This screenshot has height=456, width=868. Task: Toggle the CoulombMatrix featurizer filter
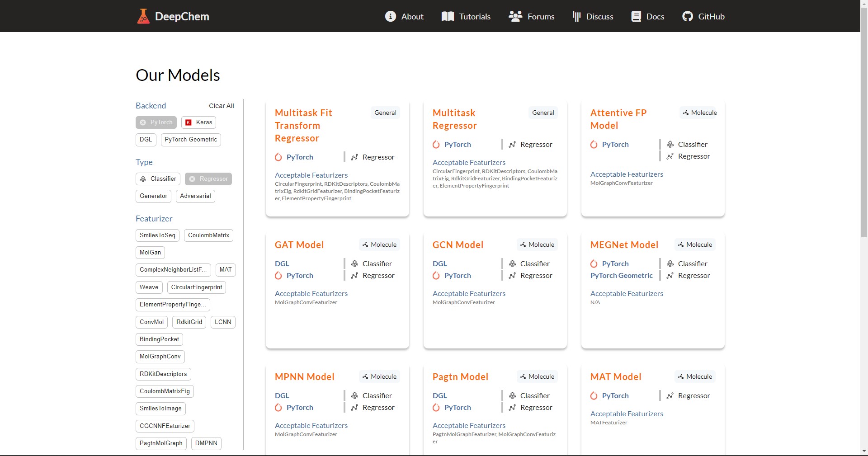click(x=209, y=235)
